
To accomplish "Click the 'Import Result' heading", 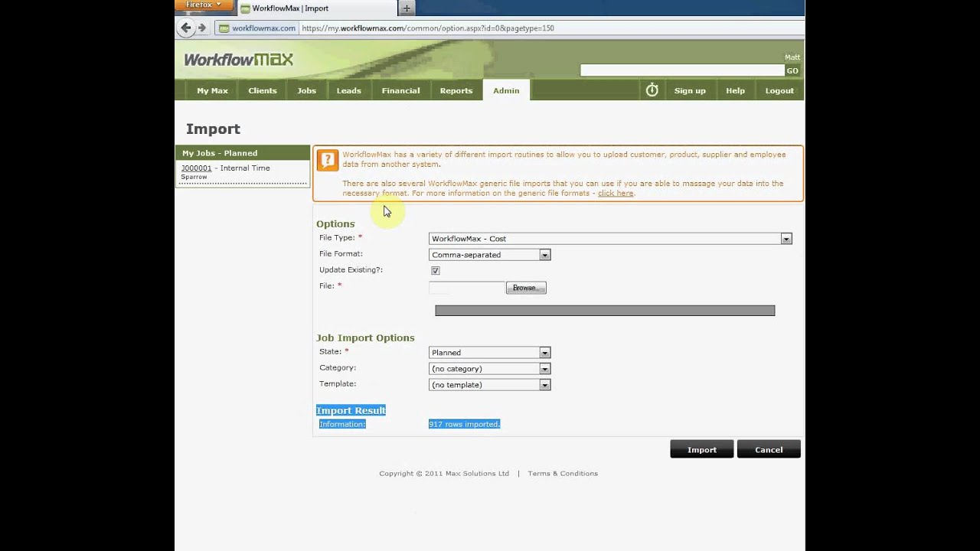I will point(351,411).
